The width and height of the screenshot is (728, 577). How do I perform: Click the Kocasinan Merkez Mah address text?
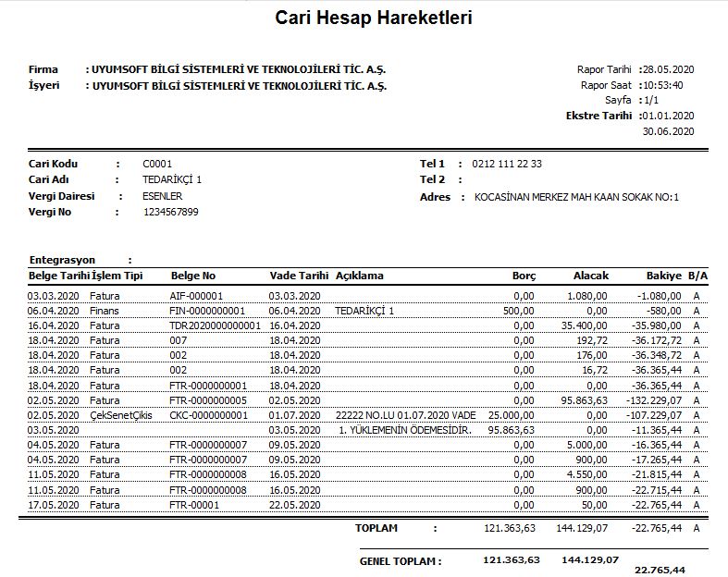click(x=576, y=197)
